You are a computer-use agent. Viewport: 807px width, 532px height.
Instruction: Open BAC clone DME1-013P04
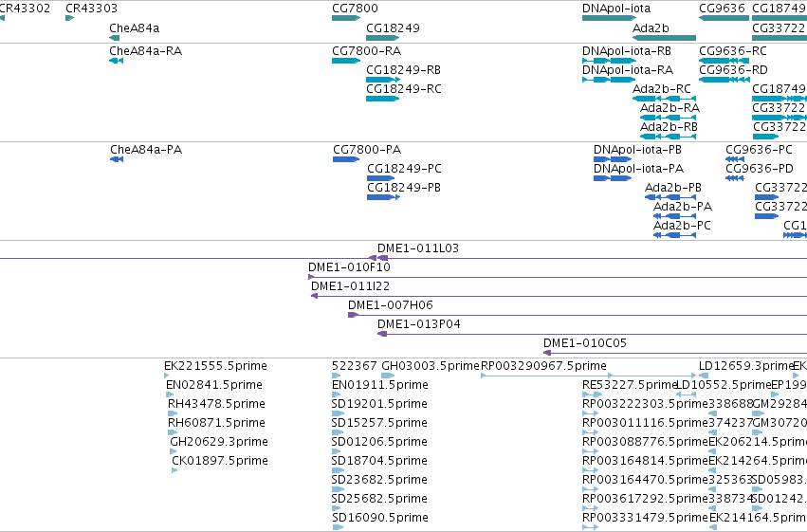click(419, 324)
